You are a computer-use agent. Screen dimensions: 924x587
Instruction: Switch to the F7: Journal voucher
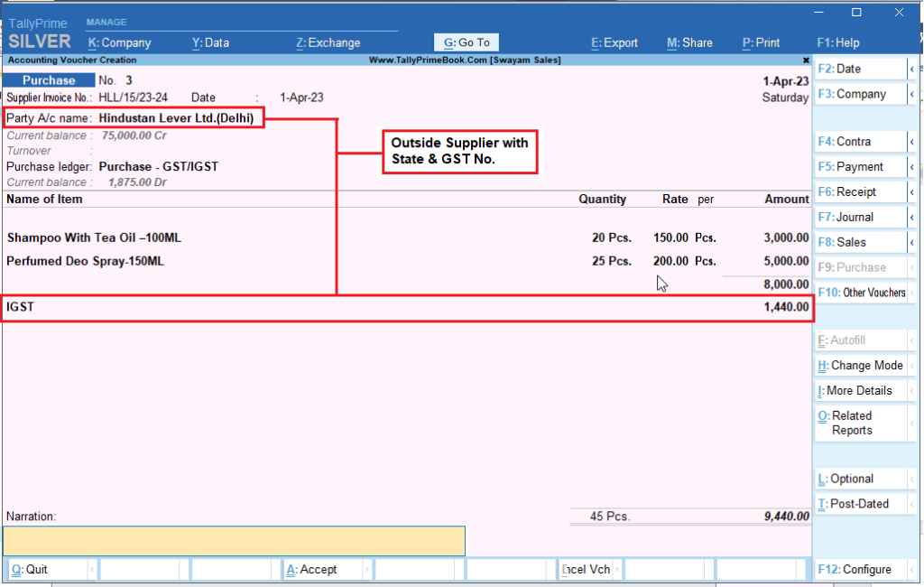(860, 217)
